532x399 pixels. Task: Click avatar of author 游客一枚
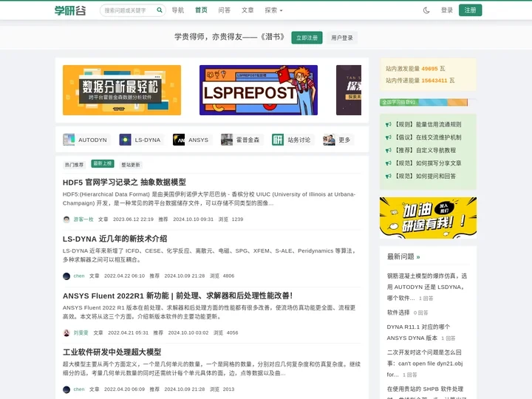(66, 219)
